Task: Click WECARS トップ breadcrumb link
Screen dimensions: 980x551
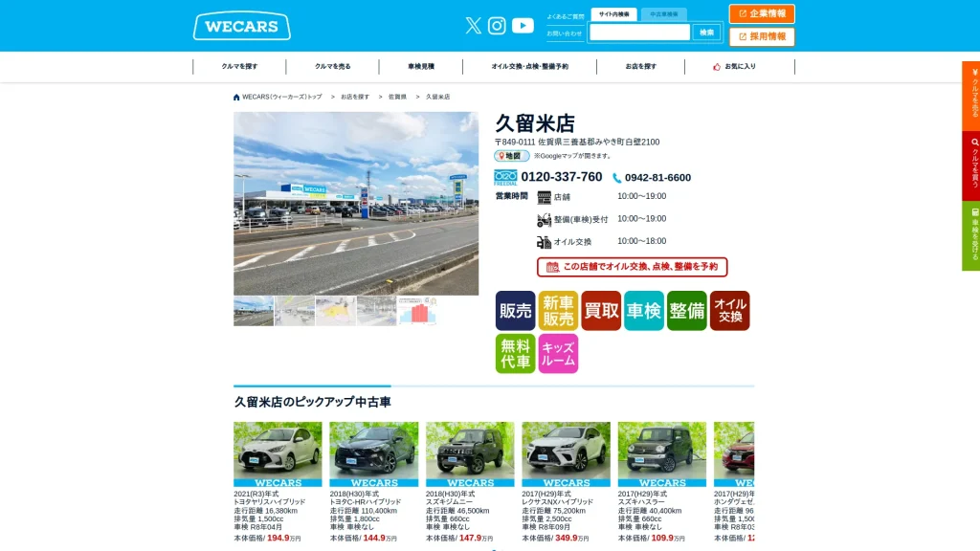Action: point(282,97)
